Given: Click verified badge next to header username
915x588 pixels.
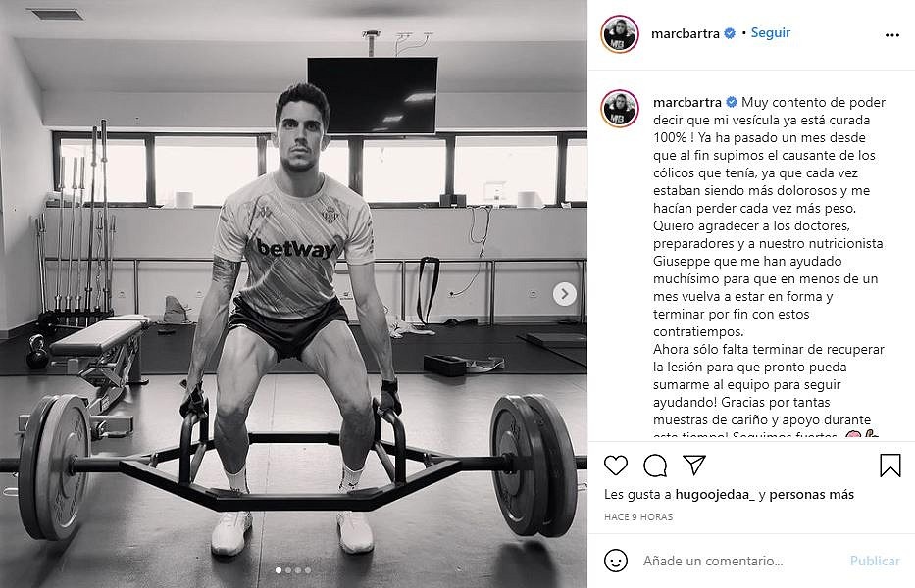Looking at the screenshot, I should pos(730,34).
